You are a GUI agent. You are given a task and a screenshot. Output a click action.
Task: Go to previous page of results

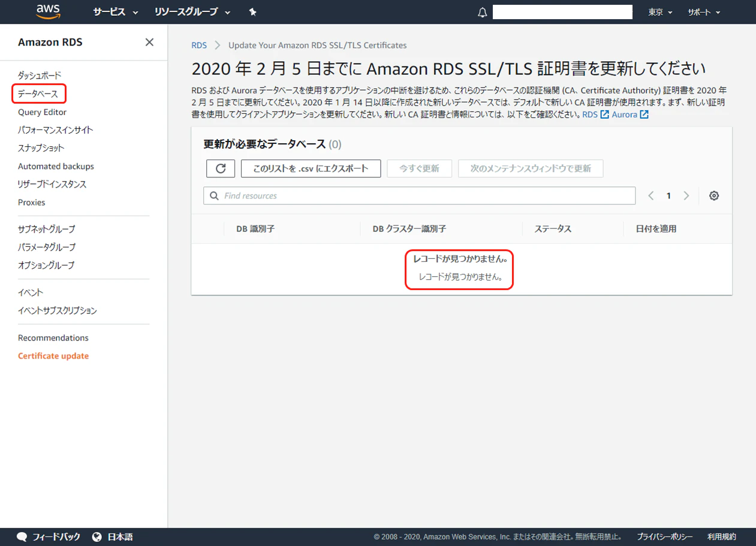point(651,196)
